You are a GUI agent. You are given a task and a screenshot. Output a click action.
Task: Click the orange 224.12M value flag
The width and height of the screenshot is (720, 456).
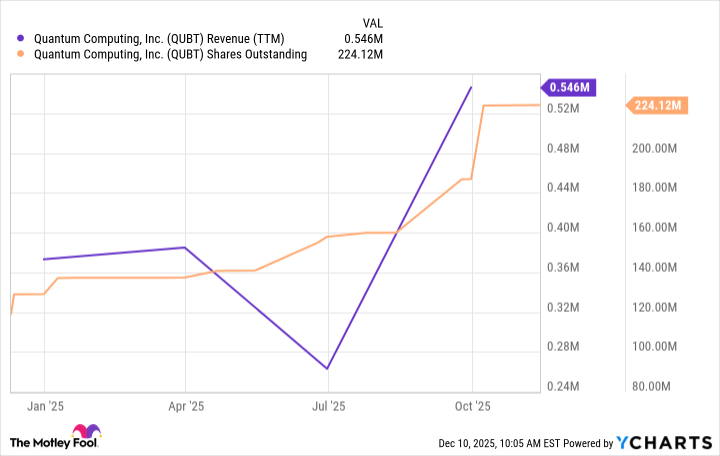[657, 105]
